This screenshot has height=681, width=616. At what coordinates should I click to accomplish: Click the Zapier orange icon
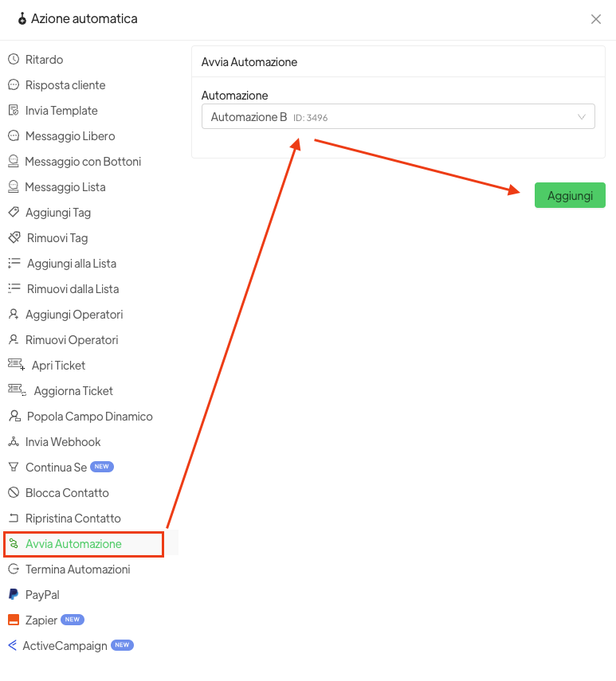(13, 620)
